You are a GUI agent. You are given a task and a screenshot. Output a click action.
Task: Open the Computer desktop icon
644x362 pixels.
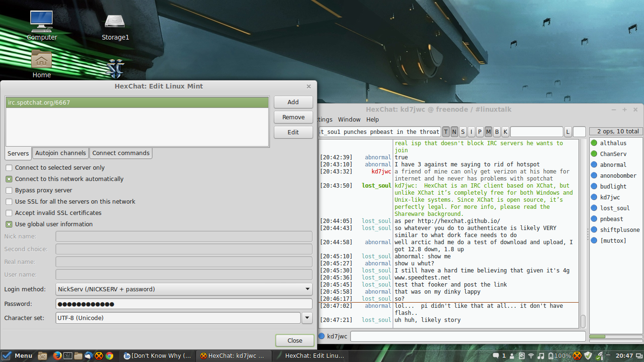coord(41,25)
